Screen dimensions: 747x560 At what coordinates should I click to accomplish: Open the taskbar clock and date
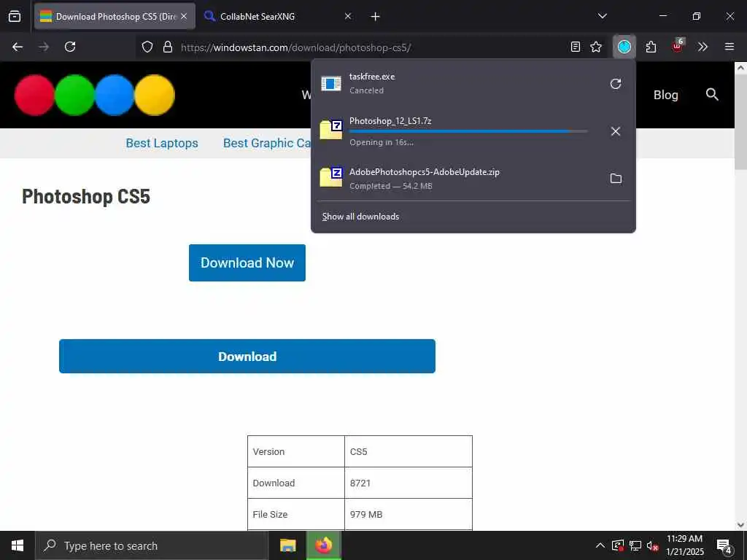click(684, 545)
